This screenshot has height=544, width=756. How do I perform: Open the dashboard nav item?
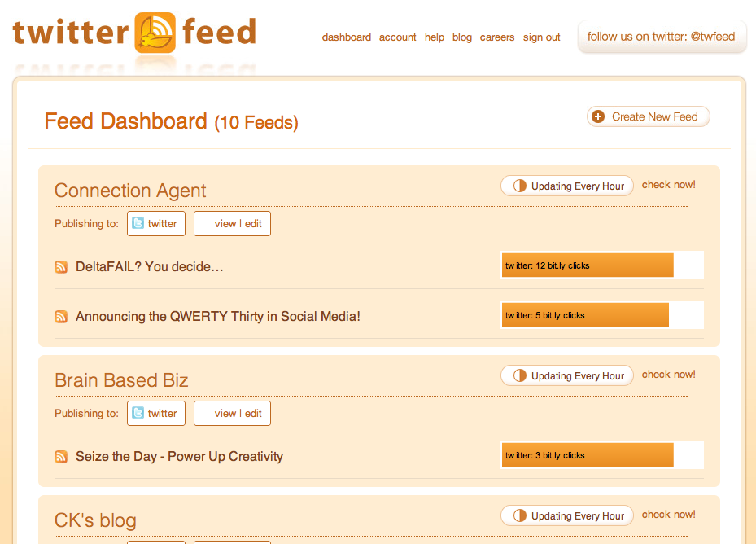click(346, 37)
